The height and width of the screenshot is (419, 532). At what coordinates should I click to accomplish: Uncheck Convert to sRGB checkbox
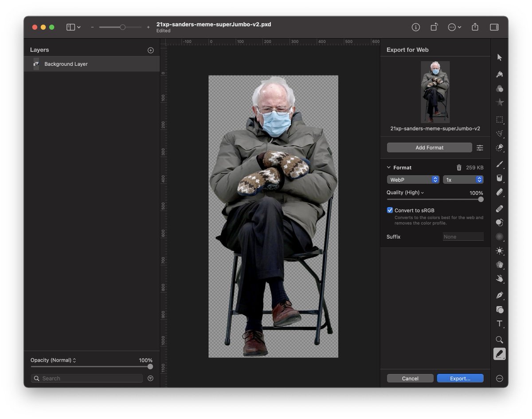pyautogui.click(x=390, y=210)
